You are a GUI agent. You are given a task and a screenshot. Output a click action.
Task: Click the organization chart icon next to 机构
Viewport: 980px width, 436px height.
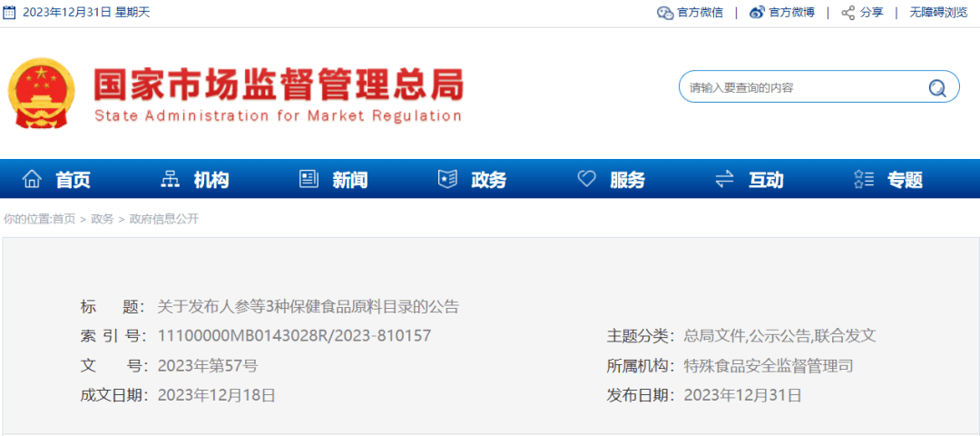(170, 180)
